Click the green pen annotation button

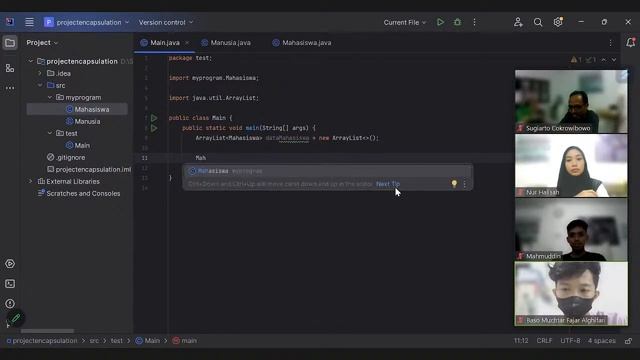[15, 318]
